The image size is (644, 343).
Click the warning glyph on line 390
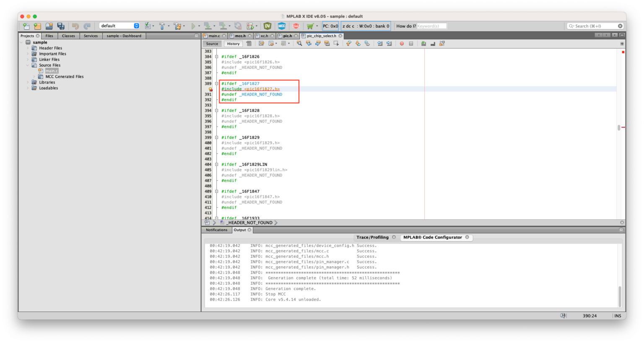(x=210, y=89)
